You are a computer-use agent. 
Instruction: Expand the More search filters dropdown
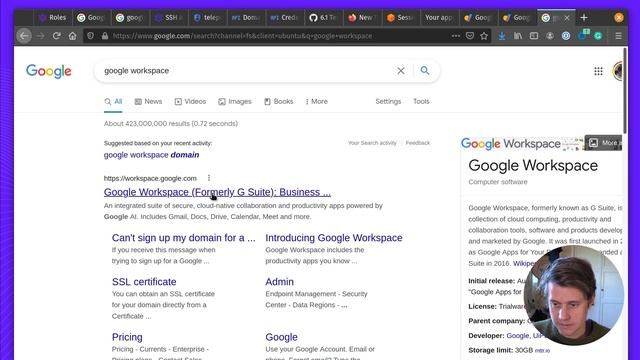tap(316, 102)
